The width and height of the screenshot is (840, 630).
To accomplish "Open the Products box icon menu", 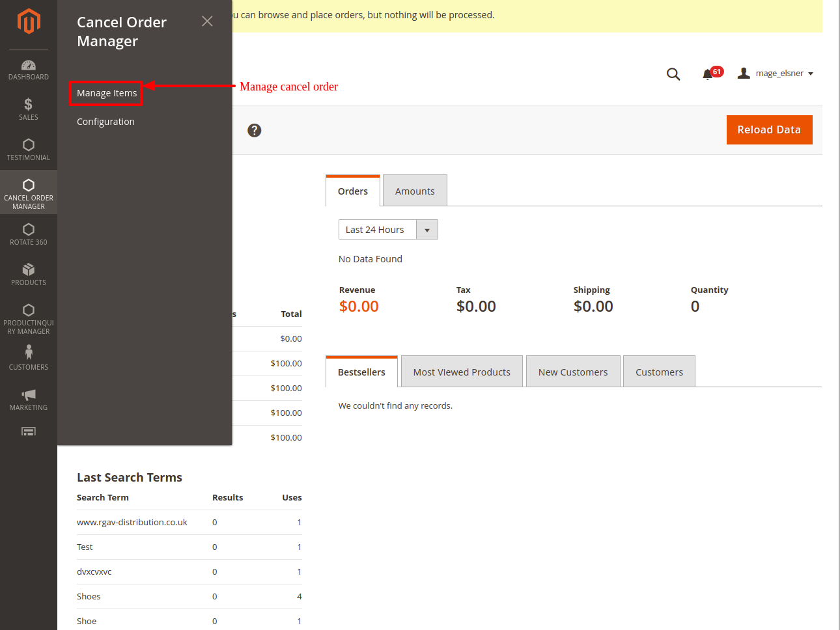I will point(29,274).
